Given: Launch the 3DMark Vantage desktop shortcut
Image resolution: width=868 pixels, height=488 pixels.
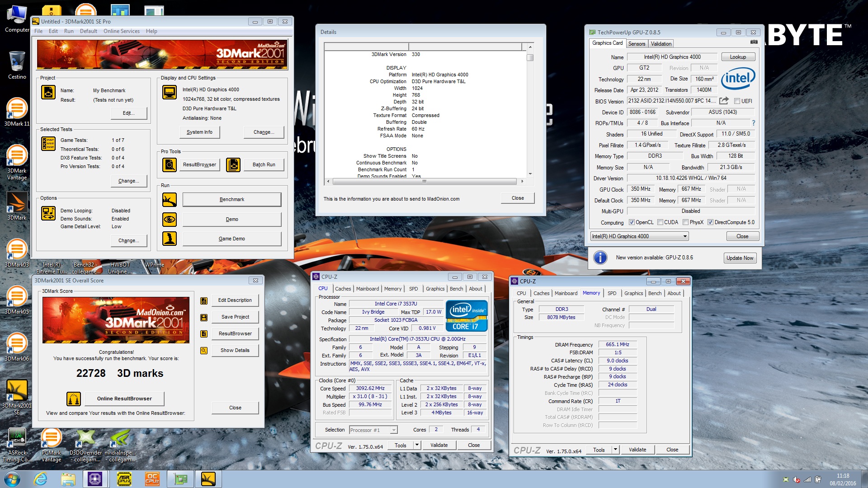Looking at the screenshot, I should tap(17, 162).
